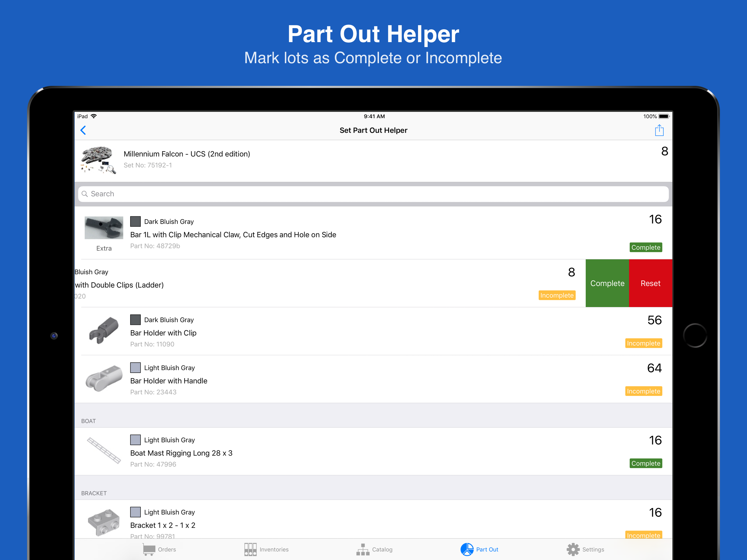Open the Catalog tab
The width and height of the screenshot is (747, 560).
(374, 549)
